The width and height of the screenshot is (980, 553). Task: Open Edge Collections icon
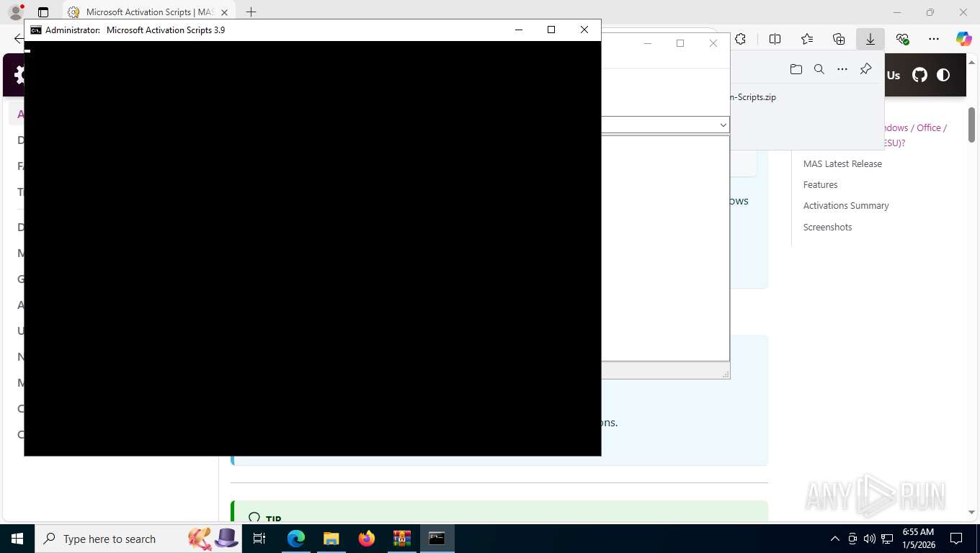coord(839,39)
